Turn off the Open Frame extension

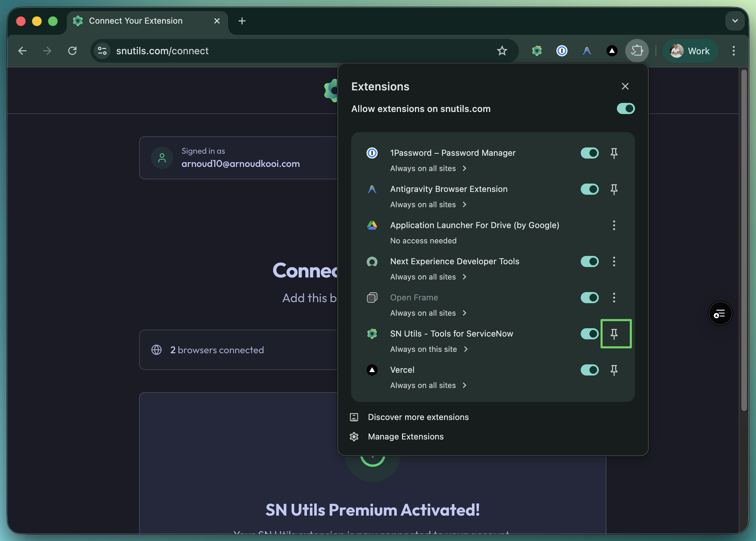pos(589,298)
